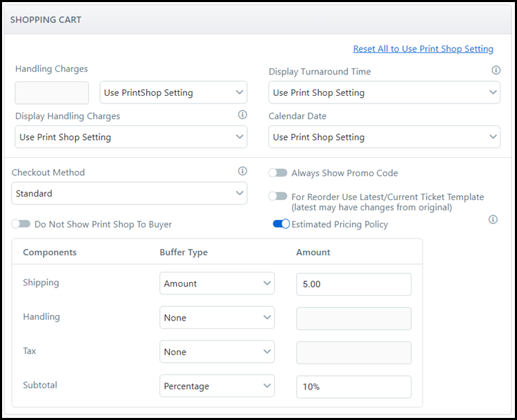Expand Checkout Method Standard dropdown
This screenshot has height=420, width=517.
coord(130,193)
